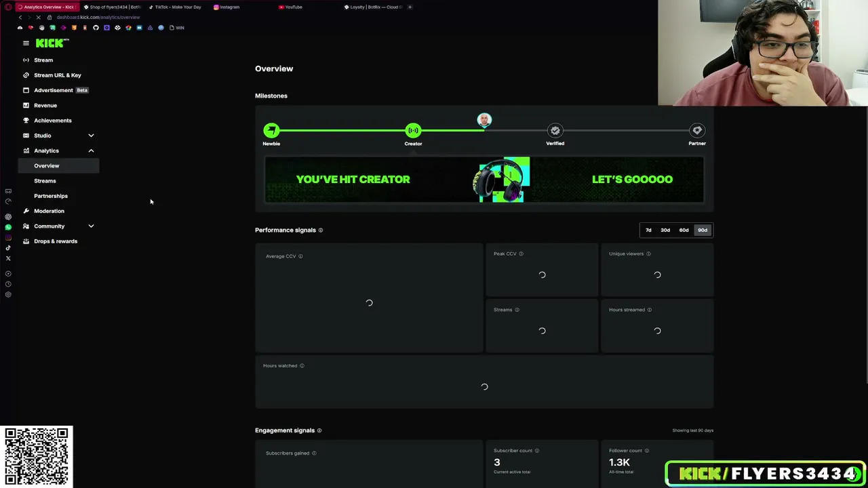Click info icon next to Unique viewers
This screenshot has height=488, width=868.
click(x=648, y=254)
